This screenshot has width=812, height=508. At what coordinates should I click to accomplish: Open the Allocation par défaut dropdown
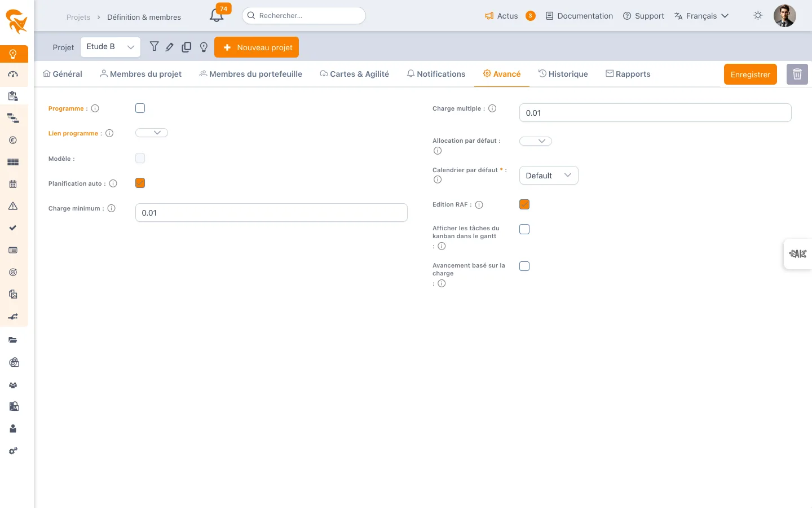click(x=536, y=141)
